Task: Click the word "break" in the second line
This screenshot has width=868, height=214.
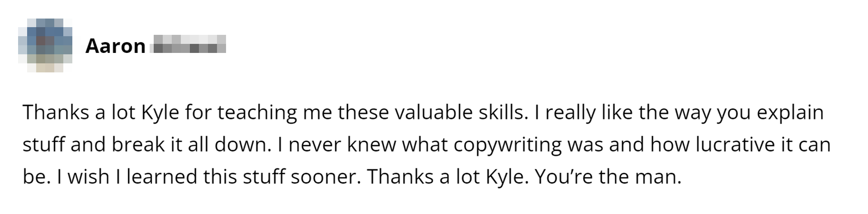Action: point(138,145)
